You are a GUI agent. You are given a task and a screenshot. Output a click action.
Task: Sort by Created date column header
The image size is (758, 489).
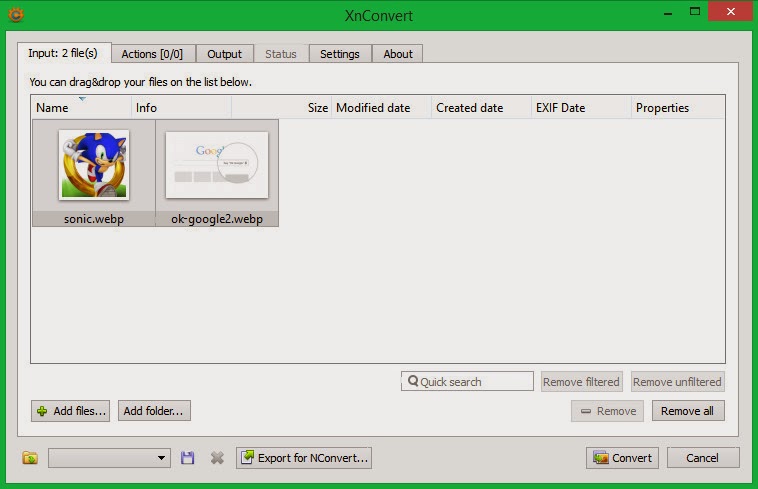click(481, 107)
